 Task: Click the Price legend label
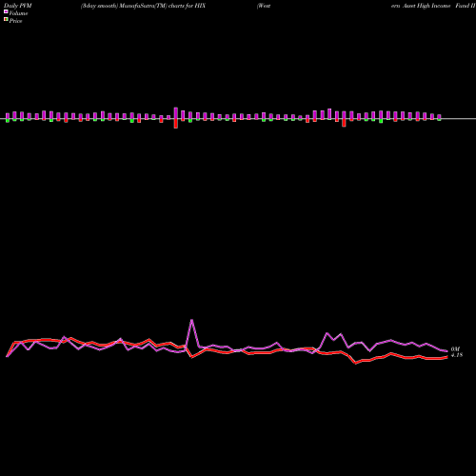coord(15,21)
